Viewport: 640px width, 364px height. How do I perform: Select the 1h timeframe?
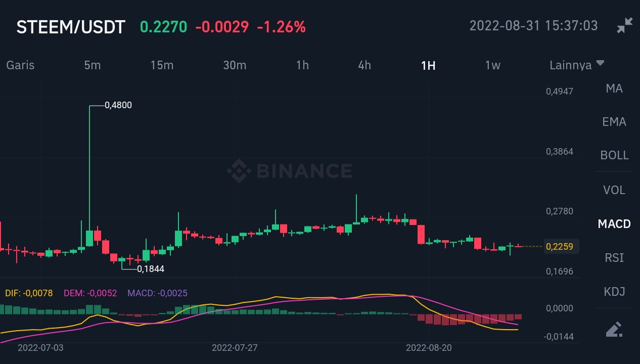302,65
